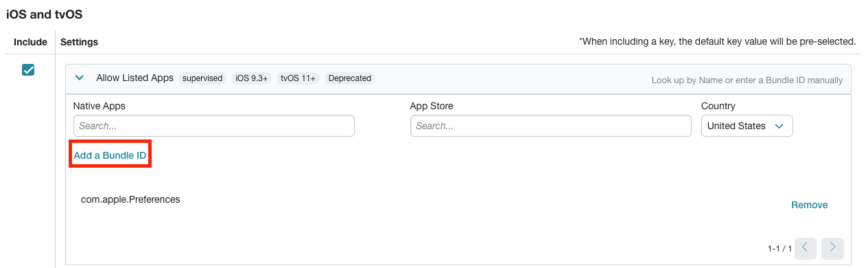Screen dimensions: 868x268
Task: Click the App Store label
Action: click(432, 106)
